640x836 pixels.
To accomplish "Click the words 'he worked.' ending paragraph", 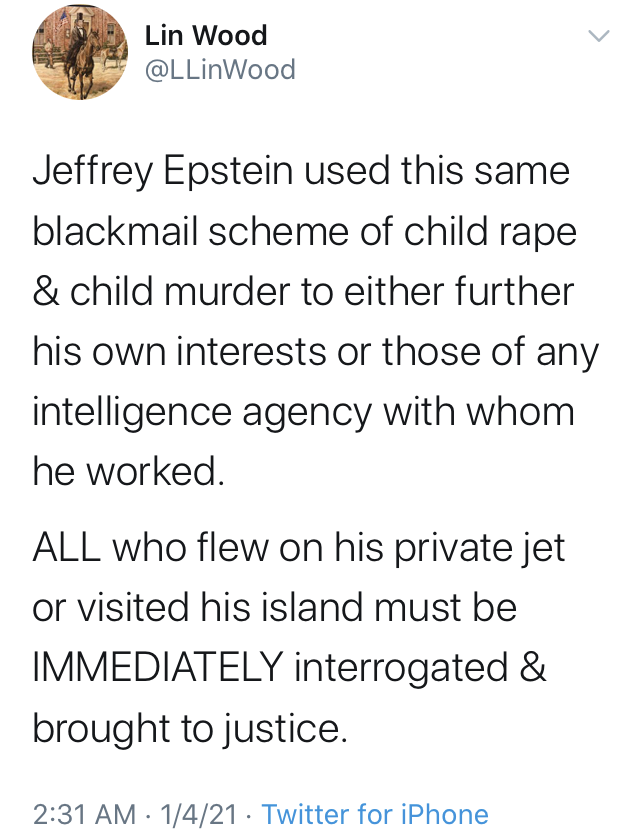I will [x=129, y=470].
